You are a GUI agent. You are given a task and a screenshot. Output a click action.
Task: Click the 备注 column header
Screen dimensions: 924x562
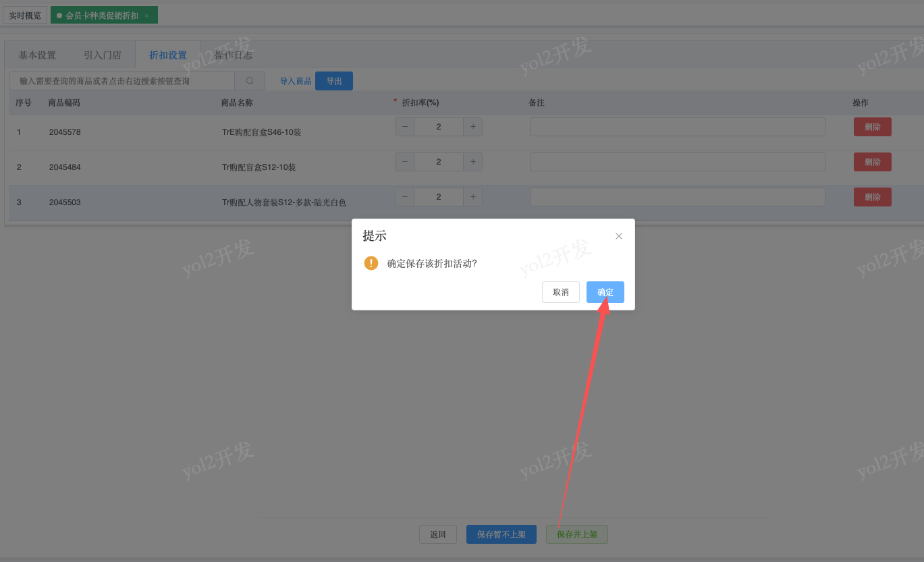pos(537,103)
